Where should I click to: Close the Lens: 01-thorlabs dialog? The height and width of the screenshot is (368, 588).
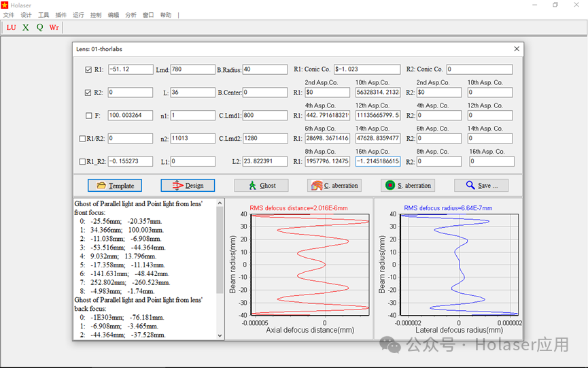click(517, 49)
